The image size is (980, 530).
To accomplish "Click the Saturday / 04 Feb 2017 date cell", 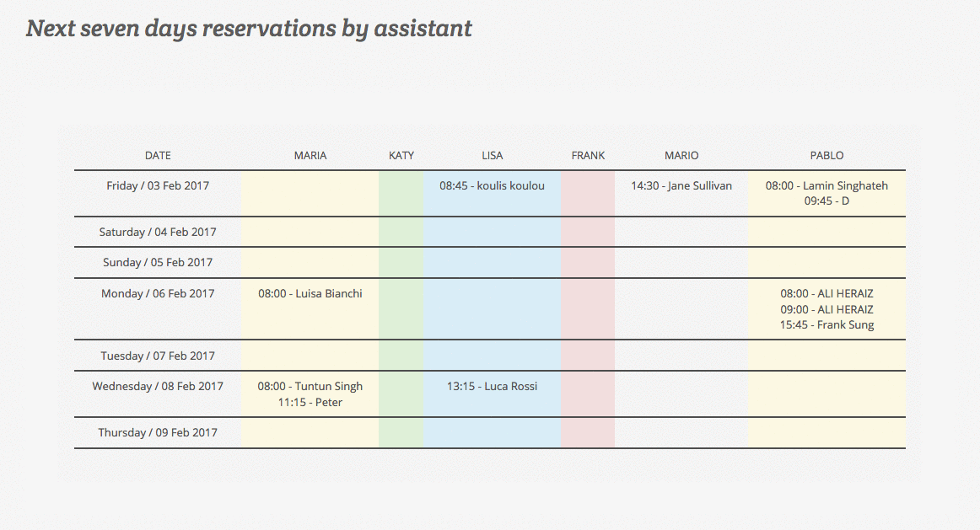I will [158, 232].
